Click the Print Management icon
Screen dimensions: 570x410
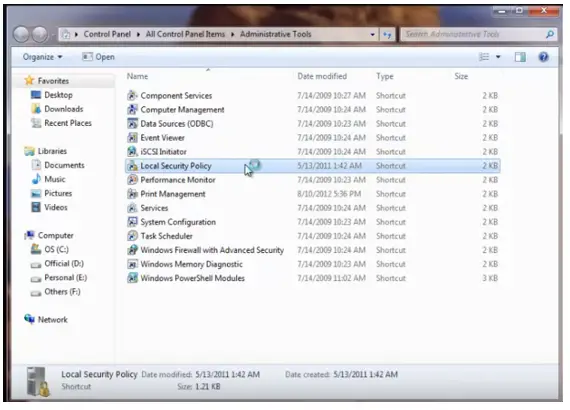[x=132, y=194]
